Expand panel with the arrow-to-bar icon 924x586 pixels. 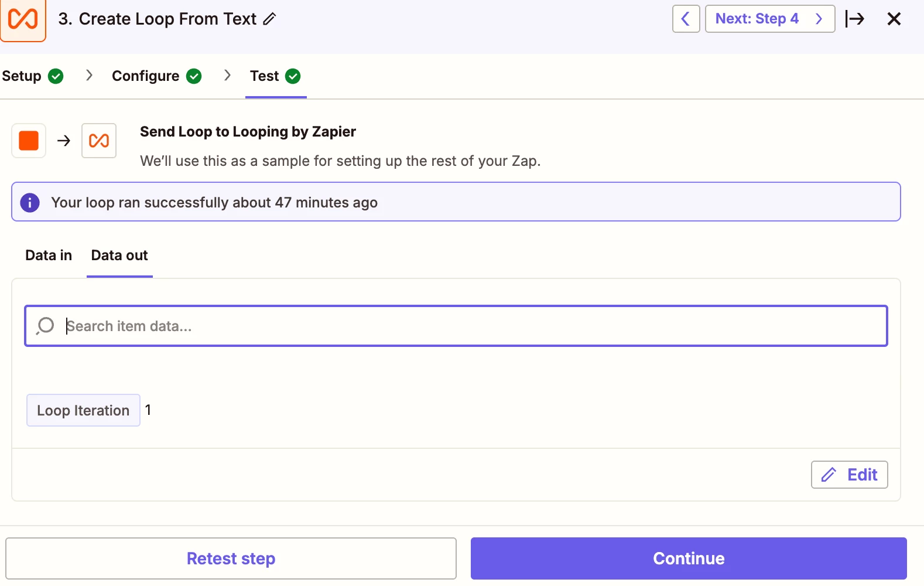(x=855, y=19)
